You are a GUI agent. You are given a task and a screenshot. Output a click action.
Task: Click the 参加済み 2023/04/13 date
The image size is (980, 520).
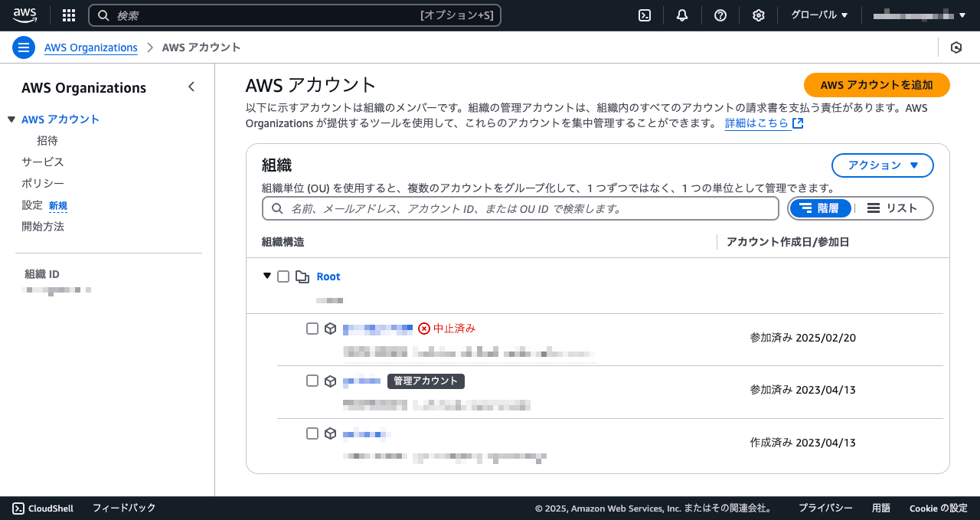(x=803, y=390)
